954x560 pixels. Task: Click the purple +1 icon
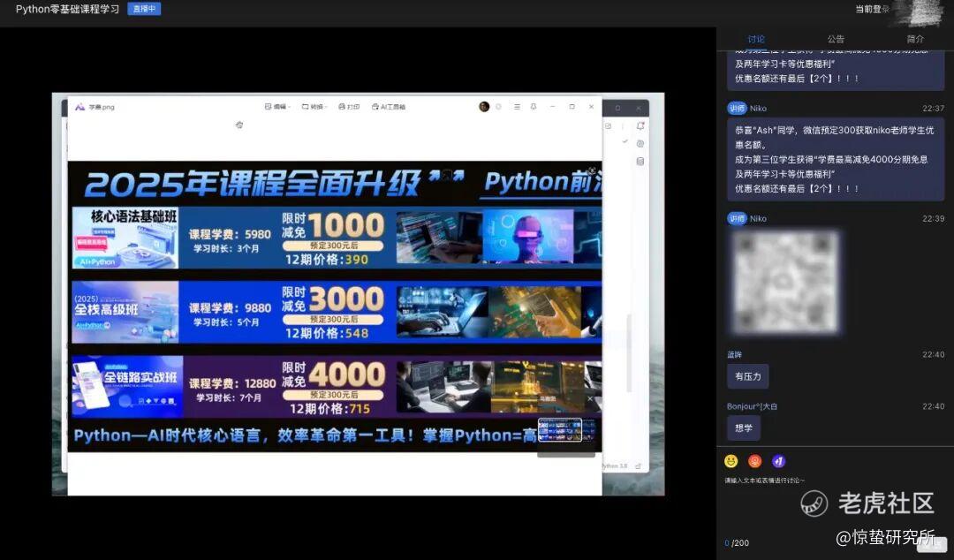(778, 461)
